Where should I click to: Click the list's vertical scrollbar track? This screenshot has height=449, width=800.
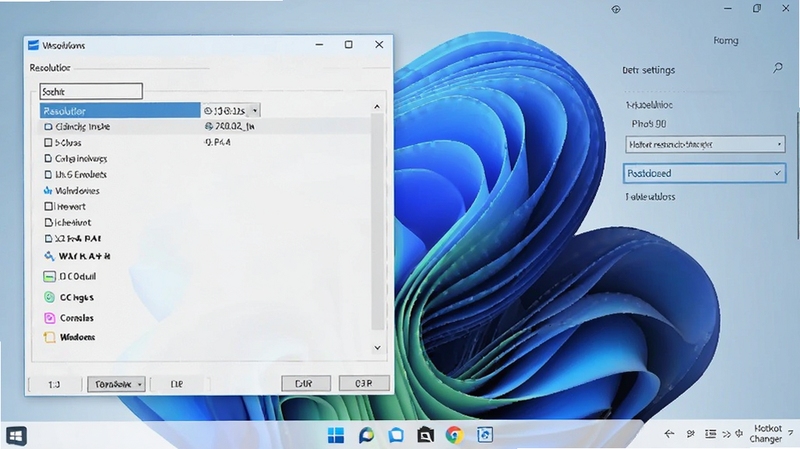378,221
